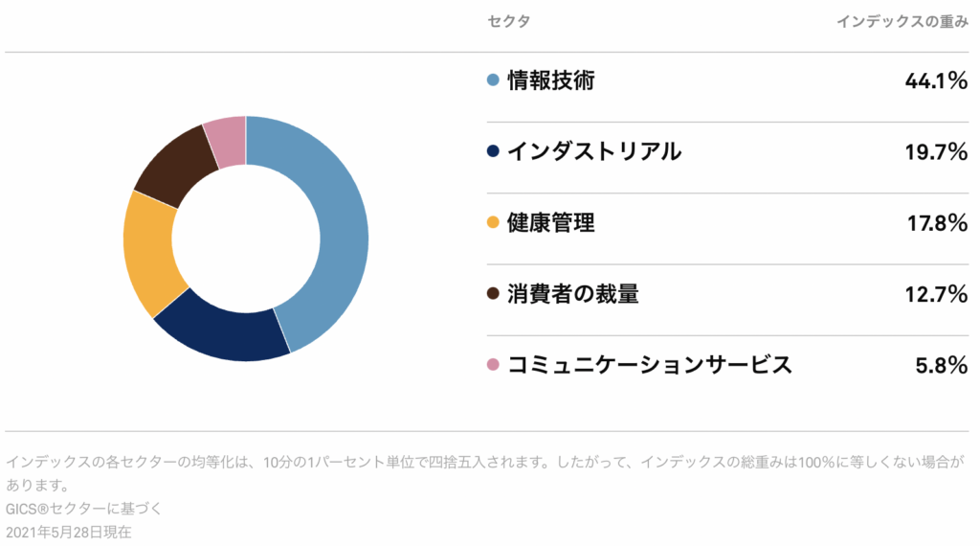
Task: Click the インデックスの重み column header
Action: pos(902,21)
